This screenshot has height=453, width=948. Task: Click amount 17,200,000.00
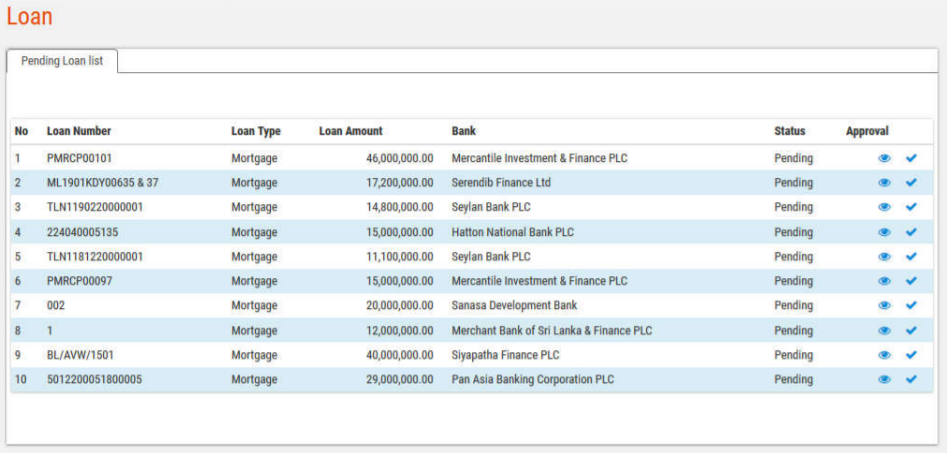coord(400,183)
